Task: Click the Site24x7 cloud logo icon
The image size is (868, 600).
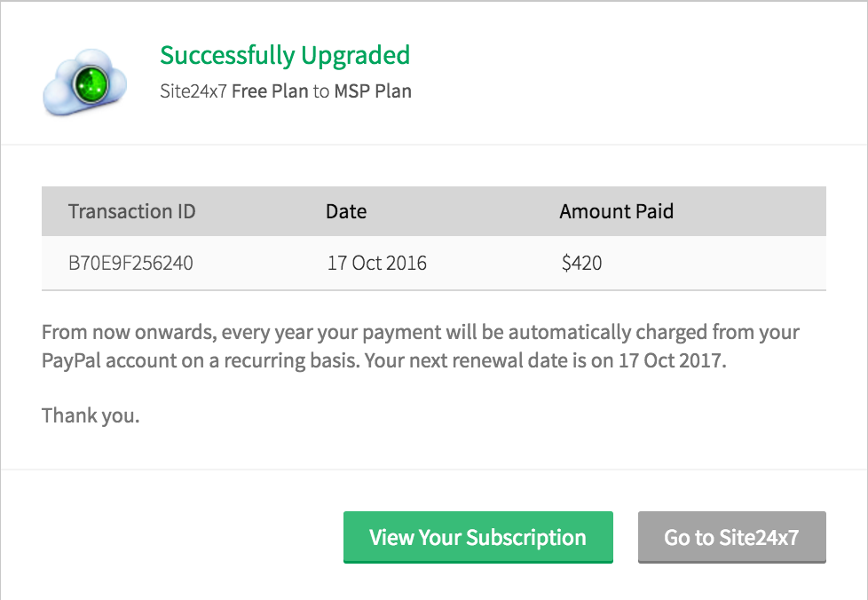Action: pos(83,83)
